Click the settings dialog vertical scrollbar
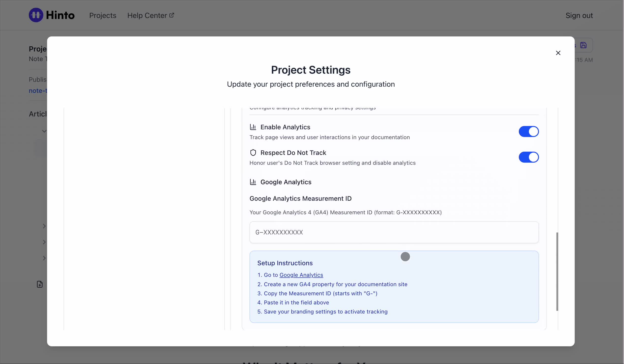 pyautogui.click(x=557, y=271)
